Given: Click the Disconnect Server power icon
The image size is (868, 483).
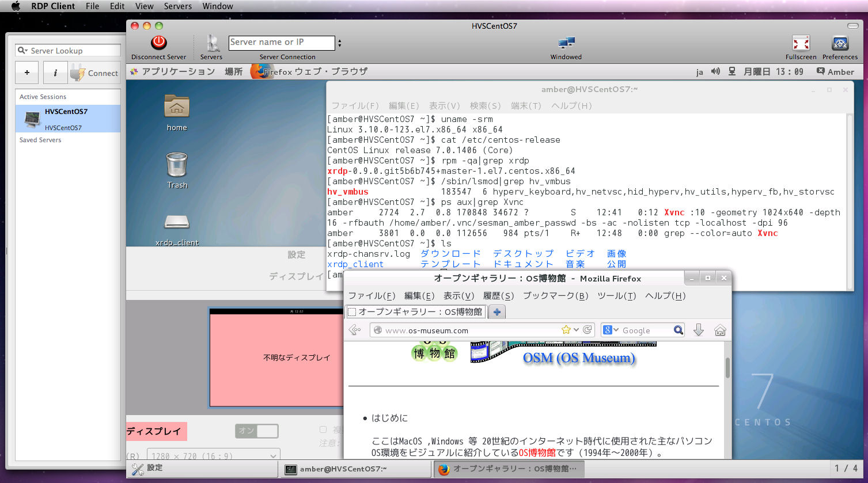Looking at the screenshot, I should [158, 43].
